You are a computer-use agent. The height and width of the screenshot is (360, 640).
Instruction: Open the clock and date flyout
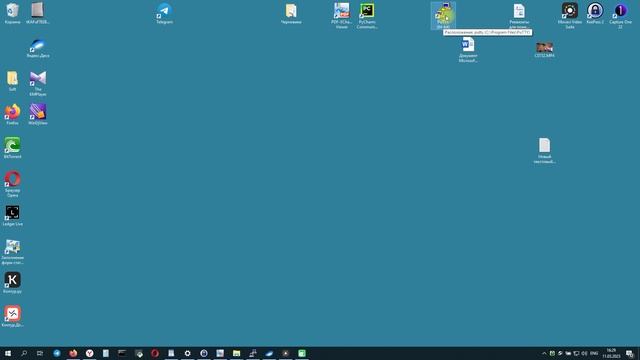(611, 353)
